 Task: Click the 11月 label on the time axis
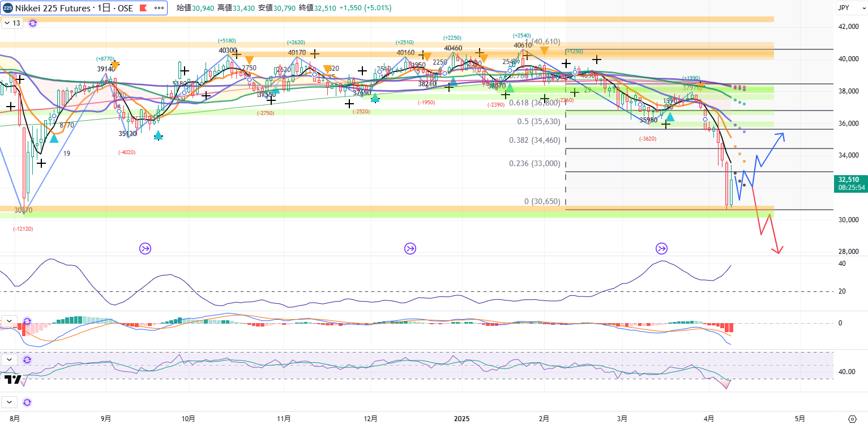284,418
